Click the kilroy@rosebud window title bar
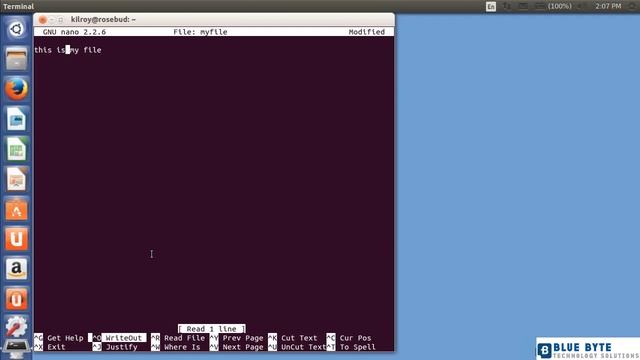640x360 pixels. (x=214, y=20)
